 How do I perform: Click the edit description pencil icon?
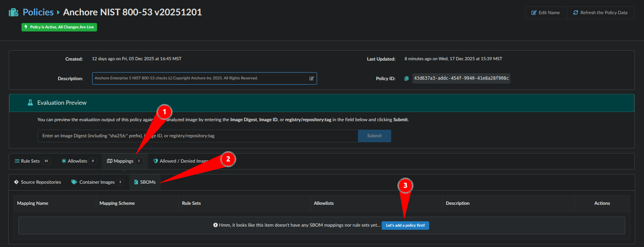pyautogui.click(x=311, y=78)
